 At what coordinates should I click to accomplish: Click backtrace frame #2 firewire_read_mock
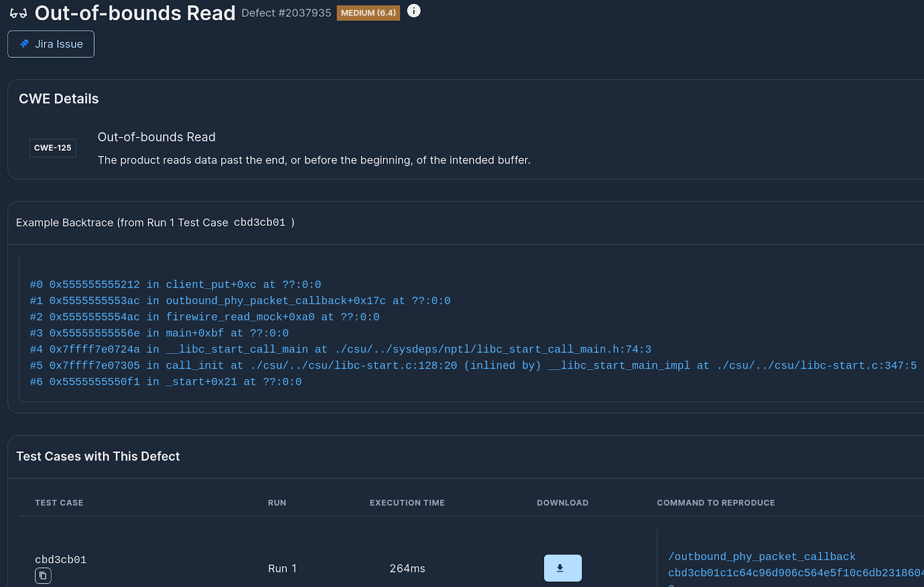click(x=204, y=317)
